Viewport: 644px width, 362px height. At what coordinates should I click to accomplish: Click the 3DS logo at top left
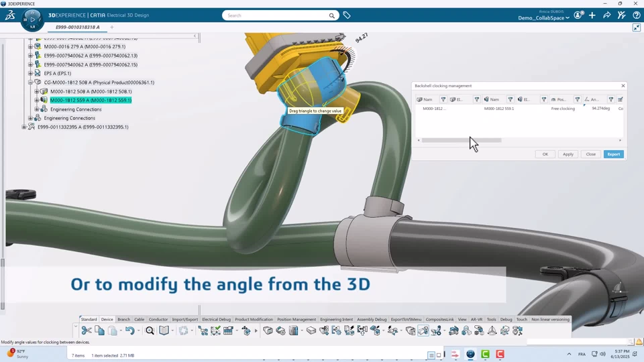pos(10,15)
